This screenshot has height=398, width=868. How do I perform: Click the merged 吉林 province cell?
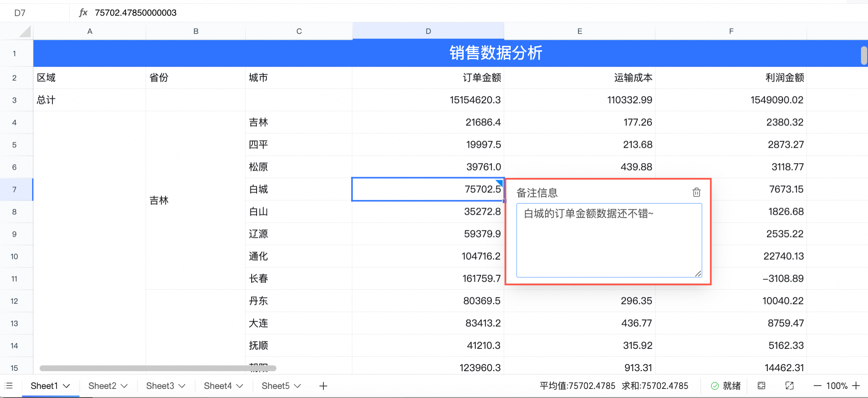coord(196,200)
